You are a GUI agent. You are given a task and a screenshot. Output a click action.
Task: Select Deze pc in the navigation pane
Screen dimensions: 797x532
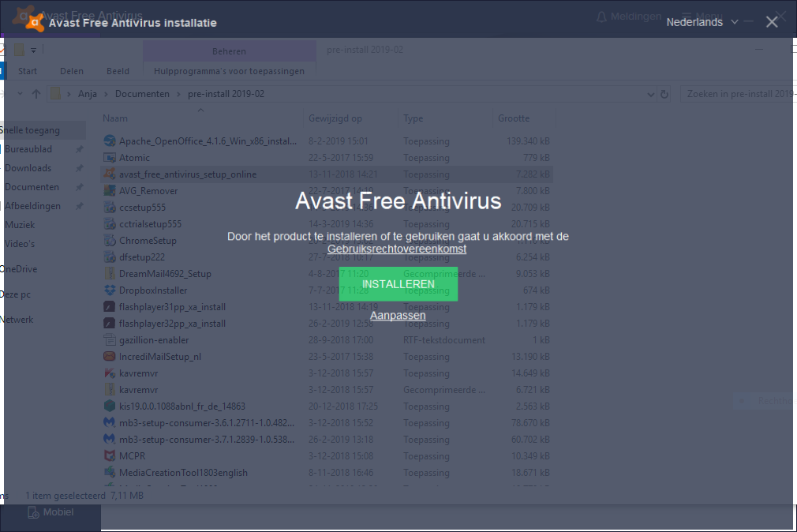pos(16,294)
